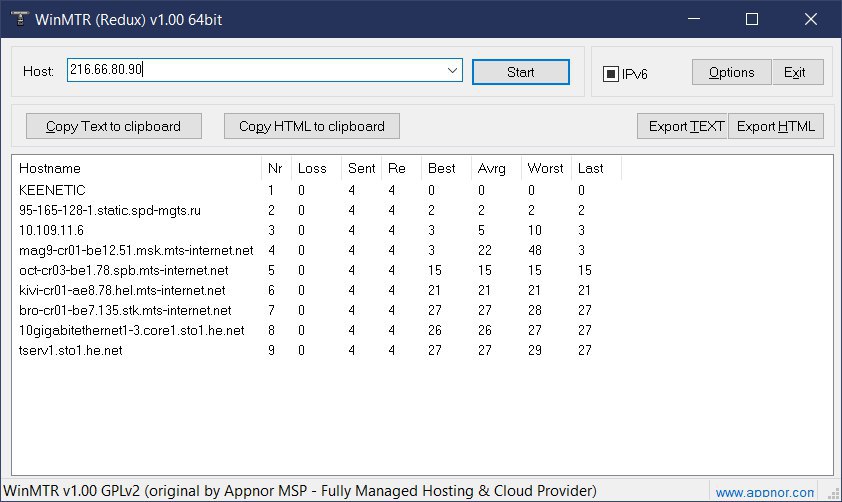This screenshot has height=502, width=842.
Task: Minimize the WinMTR window
Action: (694, 19)
